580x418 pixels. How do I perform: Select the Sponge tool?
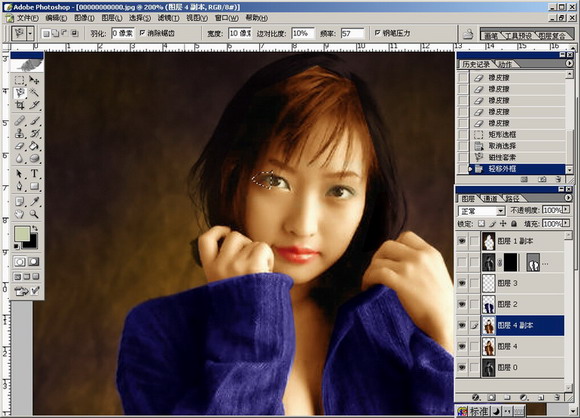coord(34,159)
